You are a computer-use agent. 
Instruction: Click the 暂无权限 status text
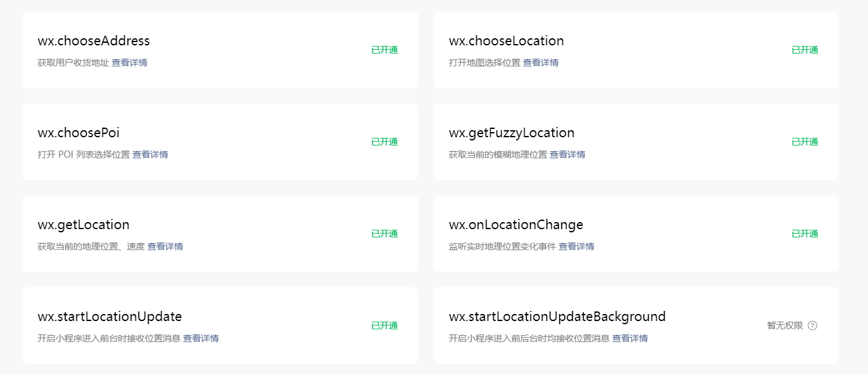[784, 325]
